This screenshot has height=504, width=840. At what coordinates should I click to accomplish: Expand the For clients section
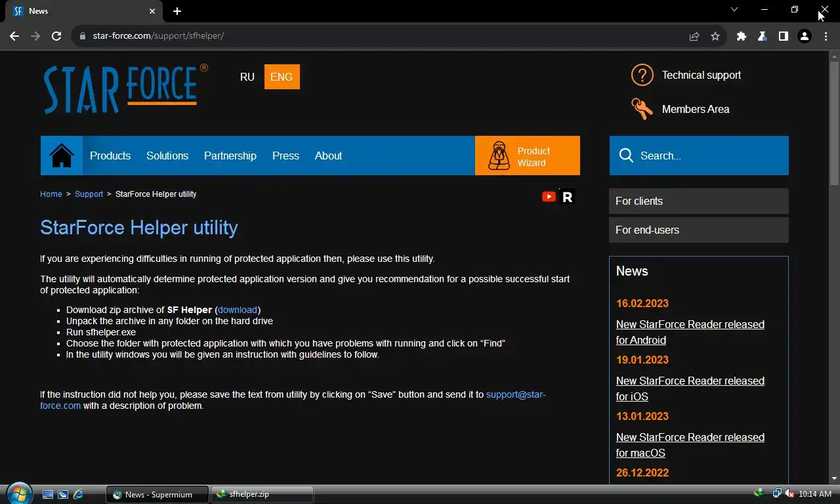[x=699, y=201]
